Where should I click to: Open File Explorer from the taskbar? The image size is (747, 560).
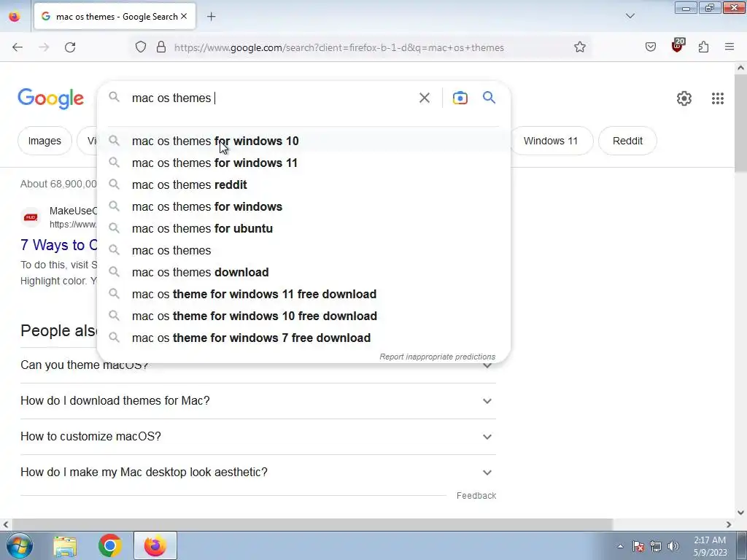click(x=65, y=545)
